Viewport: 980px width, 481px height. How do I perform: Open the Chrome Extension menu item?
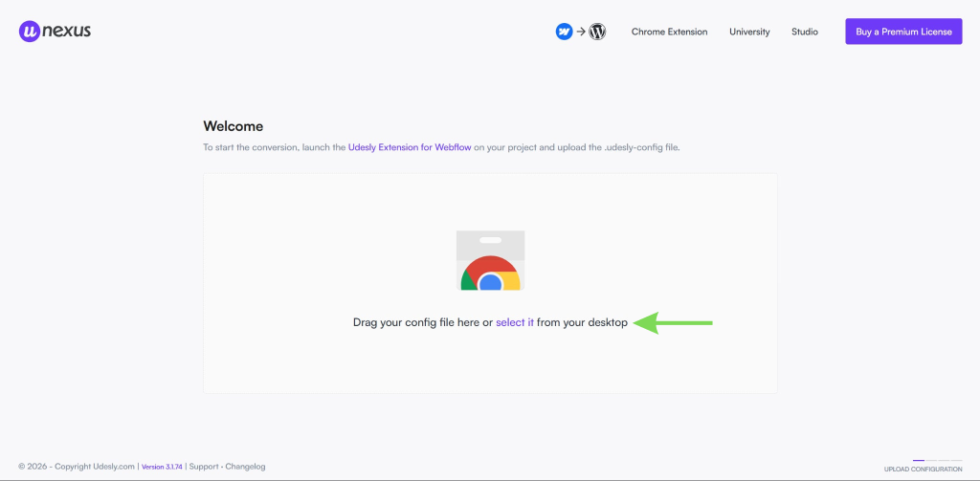pos(669,32)
